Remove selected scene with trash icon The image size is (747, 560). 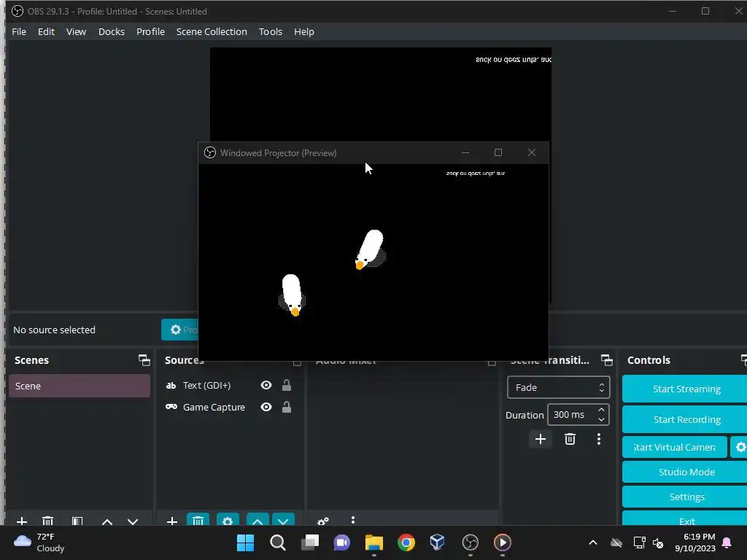[47, 521]
